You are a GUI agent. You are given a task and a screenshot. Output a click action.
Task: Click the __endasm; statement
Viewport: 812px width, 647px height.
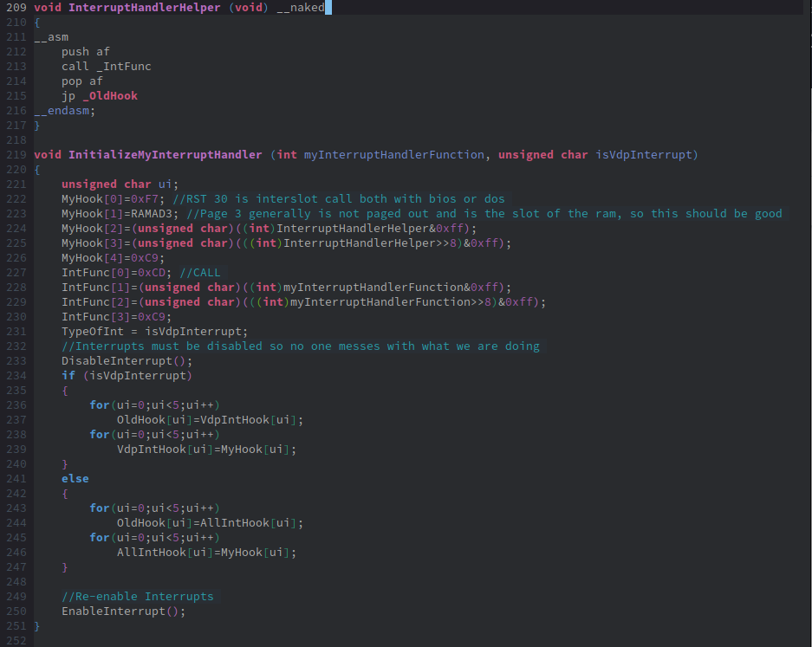pos(65,111)
